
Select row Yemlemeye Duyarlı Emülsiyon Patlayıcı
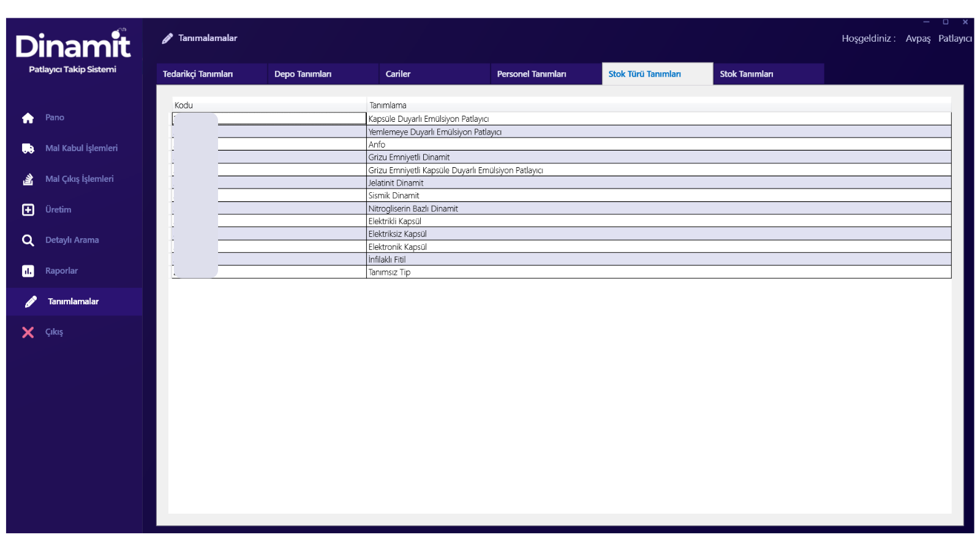coord(562,132)
